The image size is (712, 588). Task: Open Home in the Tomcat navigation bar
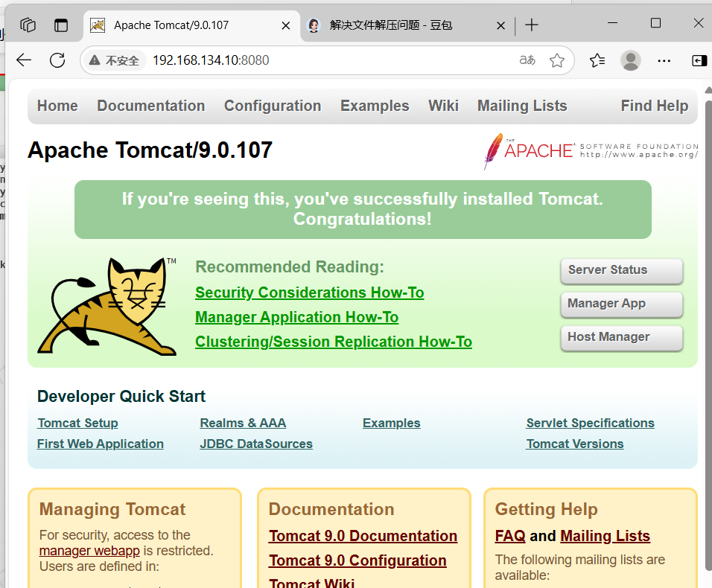pos(57,106)
